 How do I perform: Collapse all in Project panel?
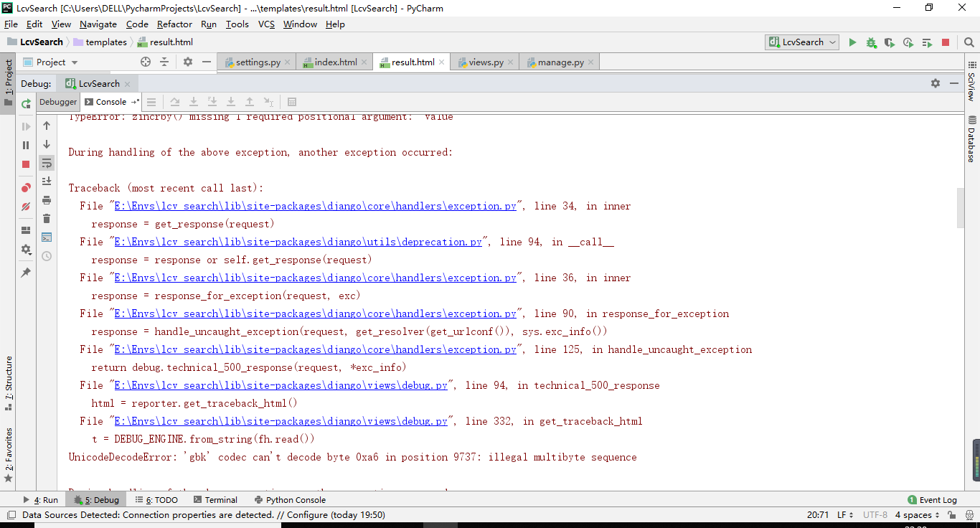click(x=164, y=62)
